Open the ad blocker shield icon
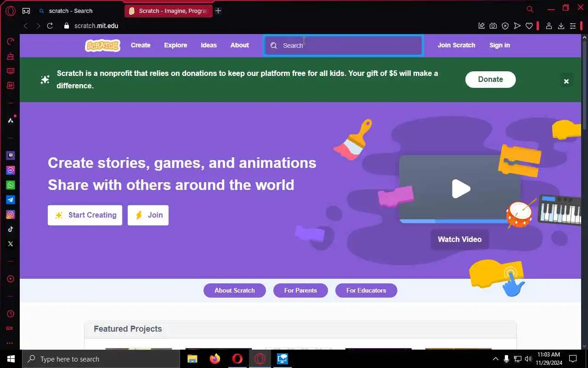The height and width of the screenshot is (368, 588). pos(505,26)
